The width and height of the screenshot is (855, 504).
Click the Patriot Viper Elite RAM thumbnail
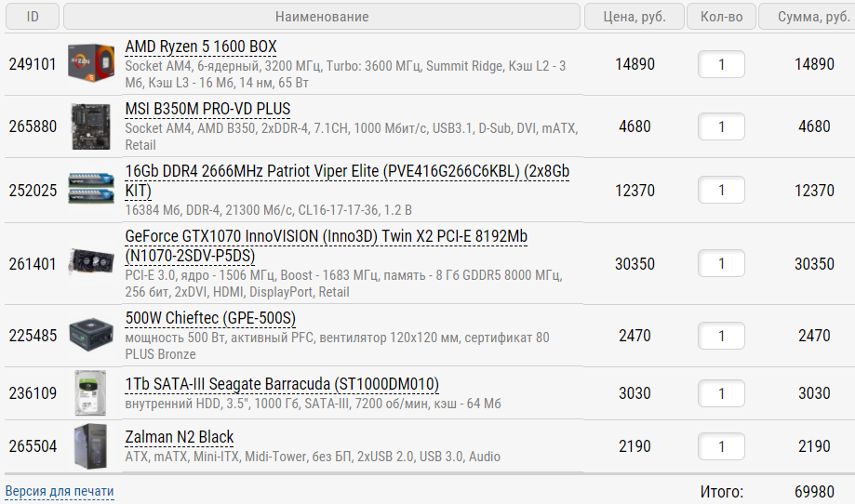tap(90, 191)
